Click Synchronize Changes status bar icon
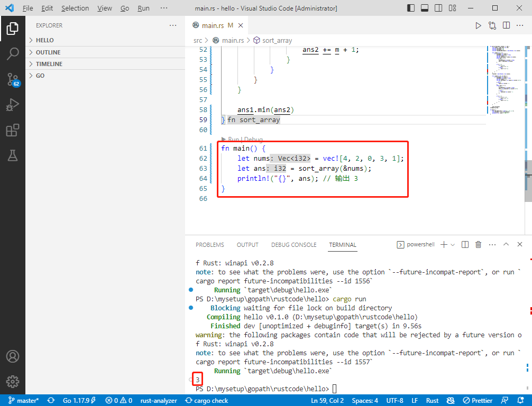This screenshot has height=406, width=532. point(51,401)
